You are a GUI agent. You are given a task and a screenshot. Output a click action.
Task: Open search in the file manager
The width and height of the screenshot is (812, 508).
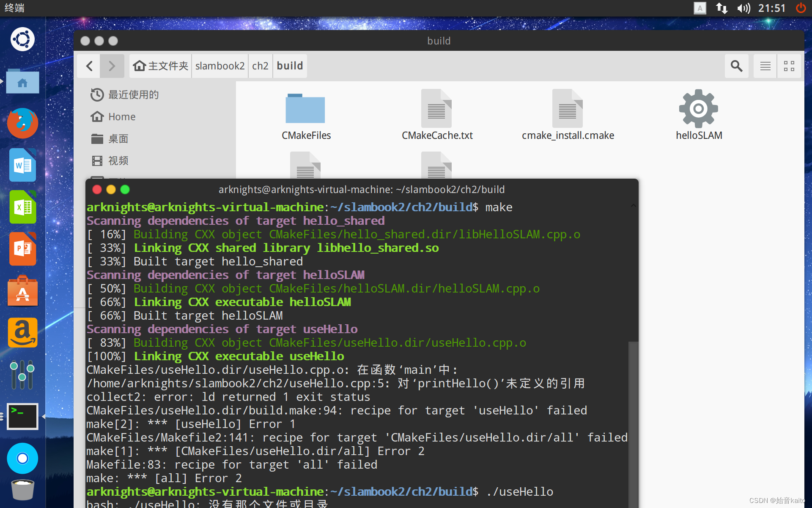pyautogui.click(x=736, y=66)
